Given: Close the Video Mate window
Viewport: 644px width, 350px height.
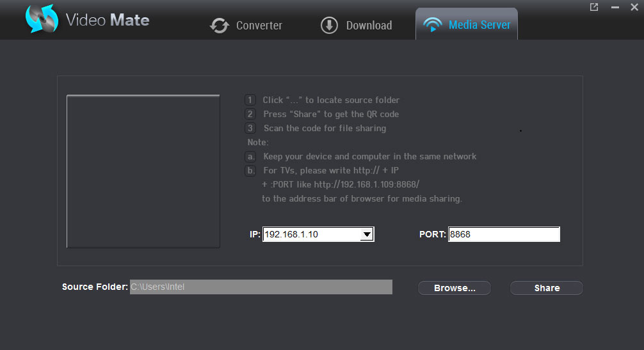Looking at the screenshot, I should 635,7.
